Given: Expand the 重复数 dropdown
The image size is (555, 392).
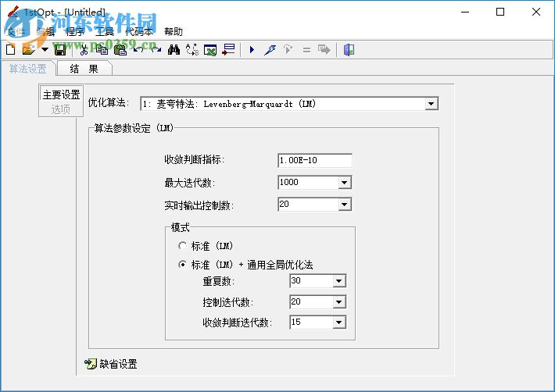Looking at the screenshot, I should click(338, 281).
